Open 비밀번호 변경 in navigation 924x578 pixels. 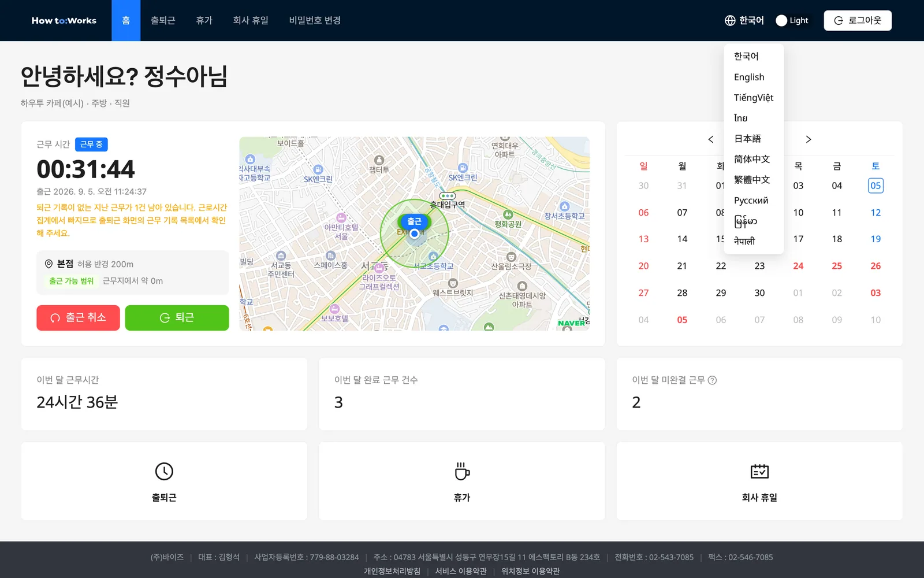[315, 20]
